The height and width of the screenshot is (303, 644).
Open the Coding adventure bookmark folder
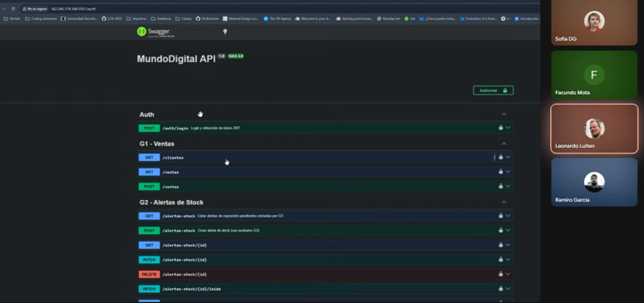tap(41, 18)
